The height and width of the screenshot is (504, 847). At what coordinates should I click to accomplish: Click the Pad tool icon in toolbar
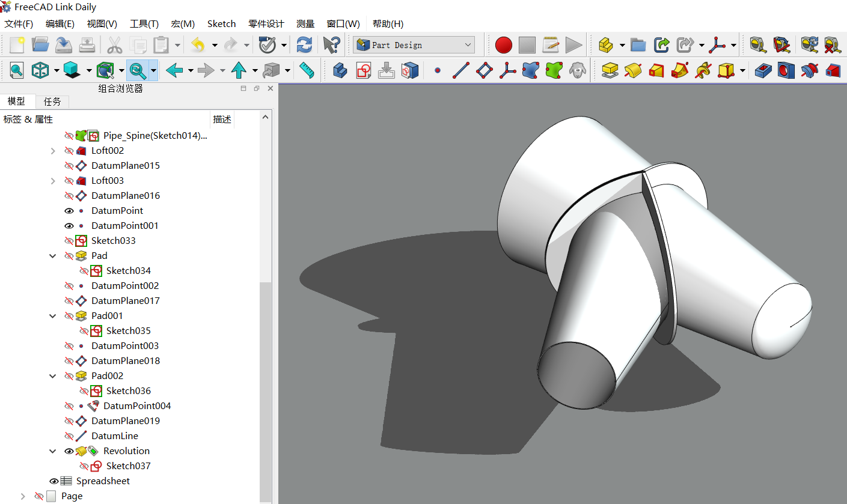coord(610,71)
